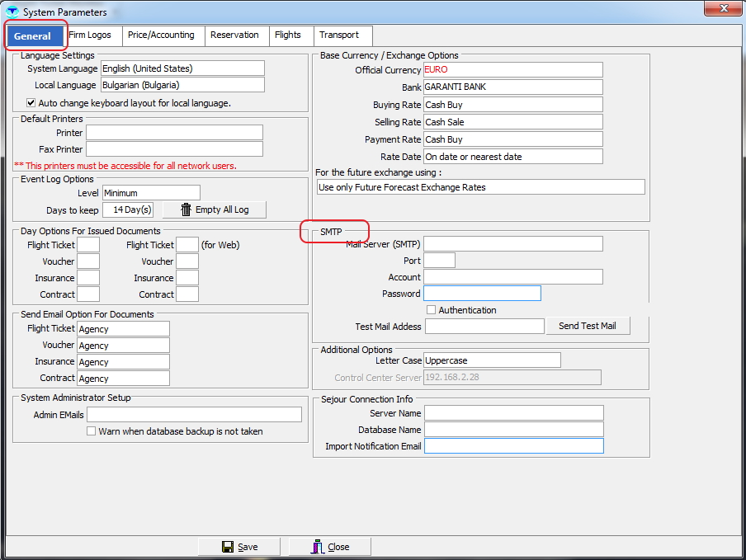This screenshot has height=560, width=746.
Task: Click the trash can Empty All Log icon
Action: click(x=186, y=209)
